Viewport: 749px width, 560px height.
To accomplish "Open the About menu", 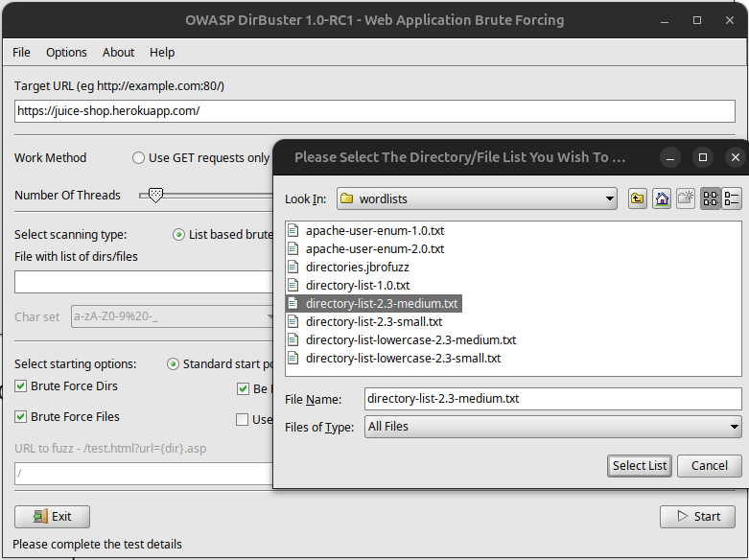I will point(118,52).
